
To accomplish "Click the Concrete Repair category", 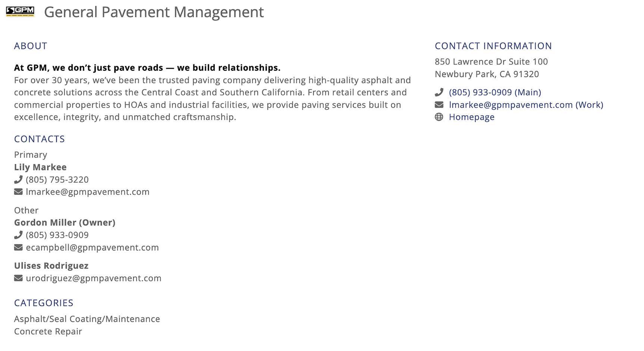I will pos(48,331).
